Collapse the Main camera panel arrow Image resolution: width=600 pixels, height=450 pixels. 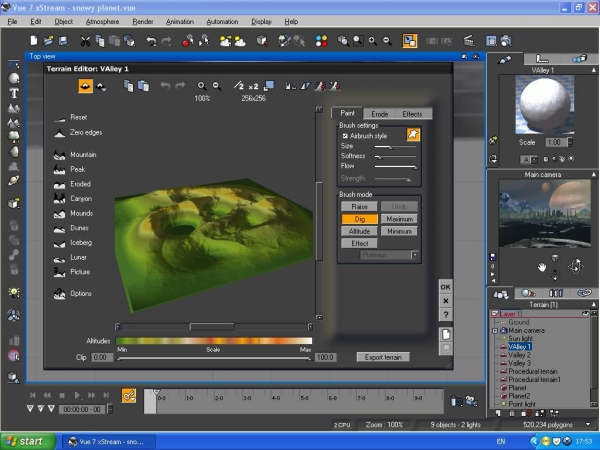coord(593,174)
